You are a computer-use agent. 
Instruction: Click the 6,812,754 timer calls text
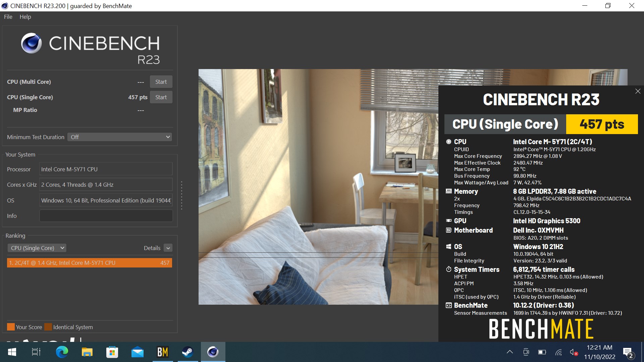(x=544, y=269)
